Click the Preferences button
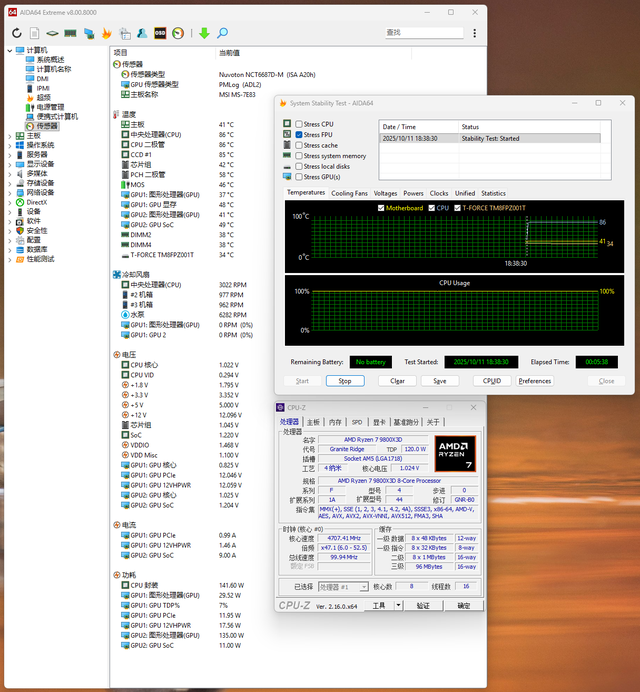 click(x=534, y=381)
